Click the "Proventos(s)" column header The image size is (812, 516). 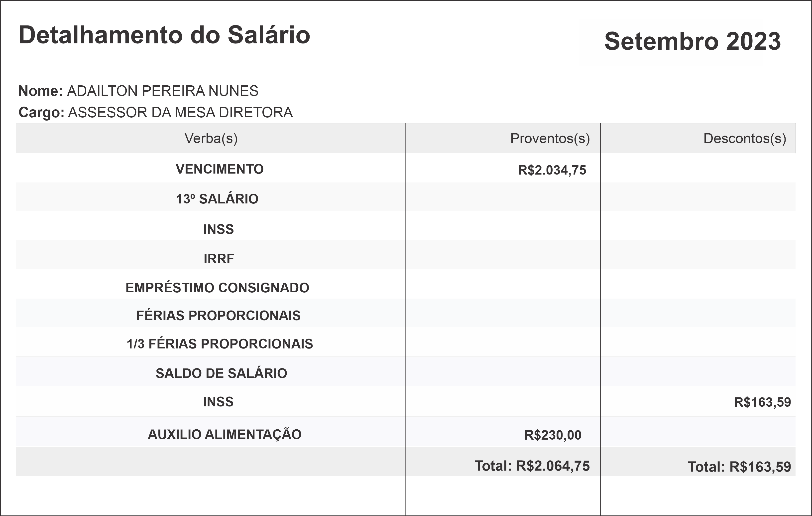(550, 138)
